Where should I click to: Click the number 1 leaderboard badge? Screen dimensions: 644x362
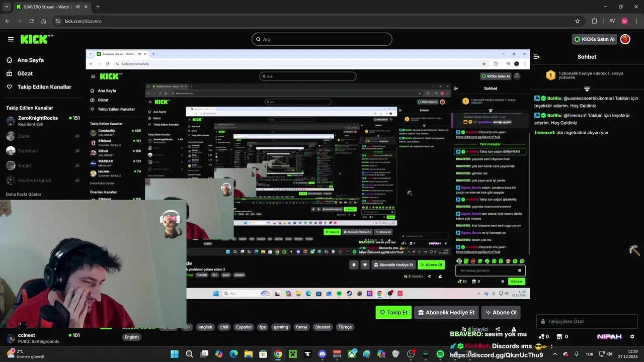[551, 75]
